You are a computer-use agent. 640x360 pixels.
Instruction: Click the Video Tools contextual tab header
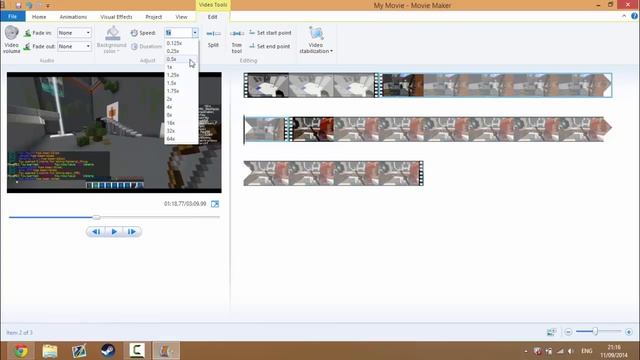pos(213,5)
